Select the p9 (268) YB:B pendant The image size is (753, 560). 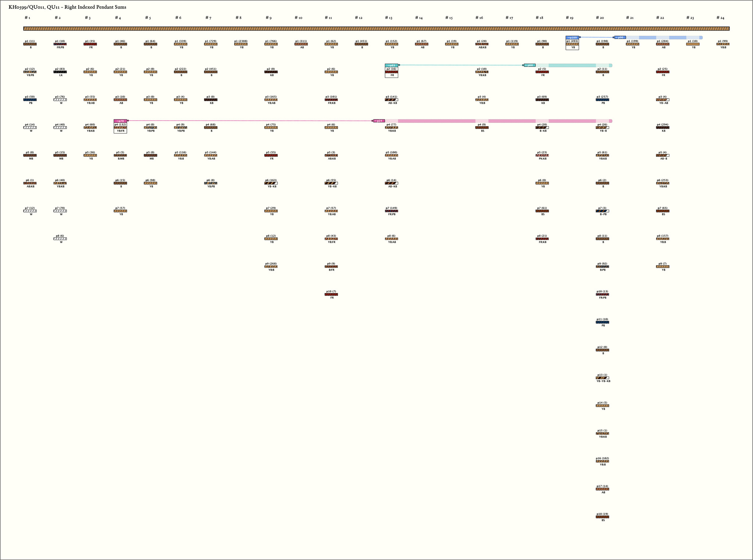271,267
